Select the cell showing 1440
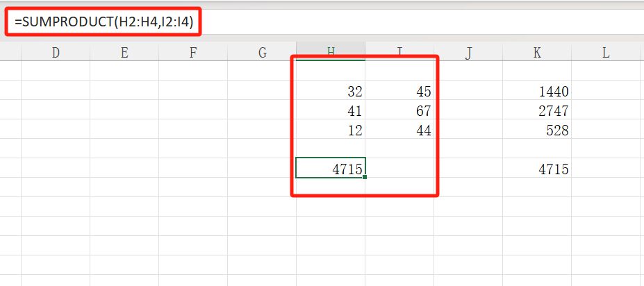The image size is (644, 286). point(537,91)
